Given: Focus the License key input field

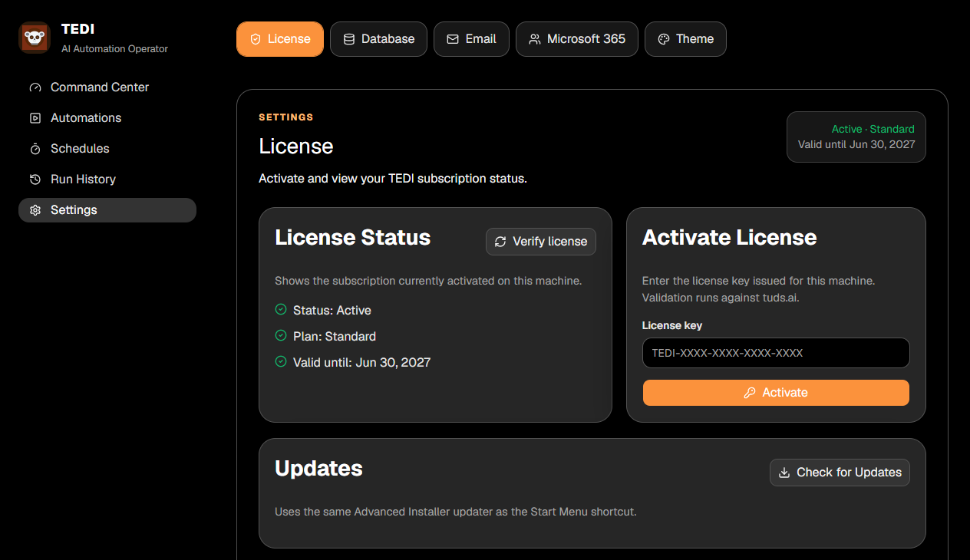Looking at the screenshot, I should click(x=776, y=353).
